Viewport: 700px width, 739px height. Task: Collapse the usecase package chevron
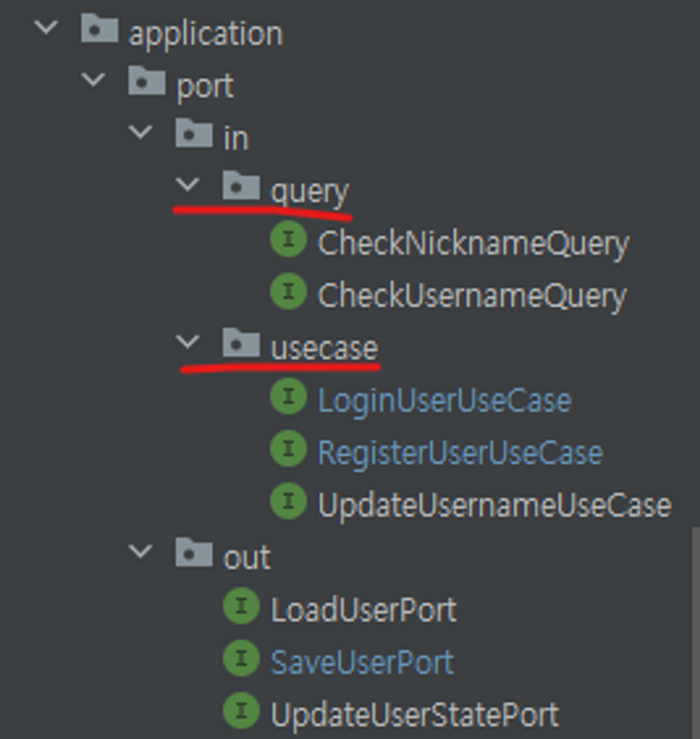click(188, 342)
